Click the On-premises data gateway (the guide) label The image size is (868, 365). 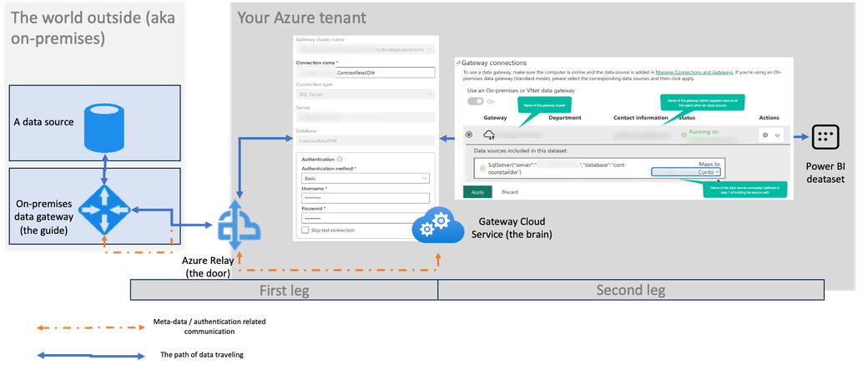click(x=43, y=216)
